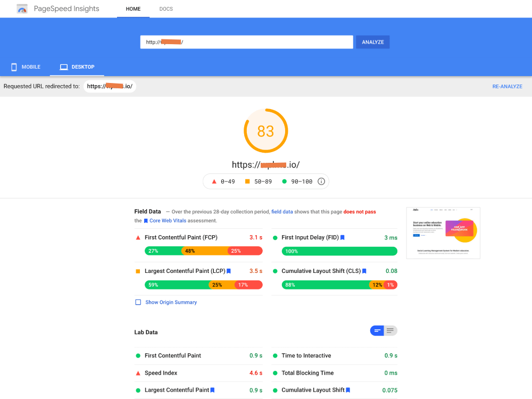Click the Field Data heading

coord(147,211)
